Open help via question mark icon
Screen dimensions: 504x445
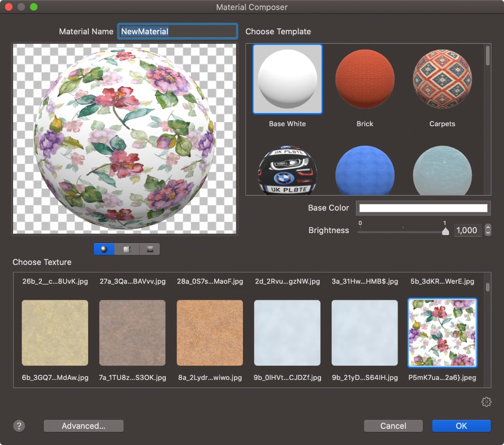tap(19, 426)
